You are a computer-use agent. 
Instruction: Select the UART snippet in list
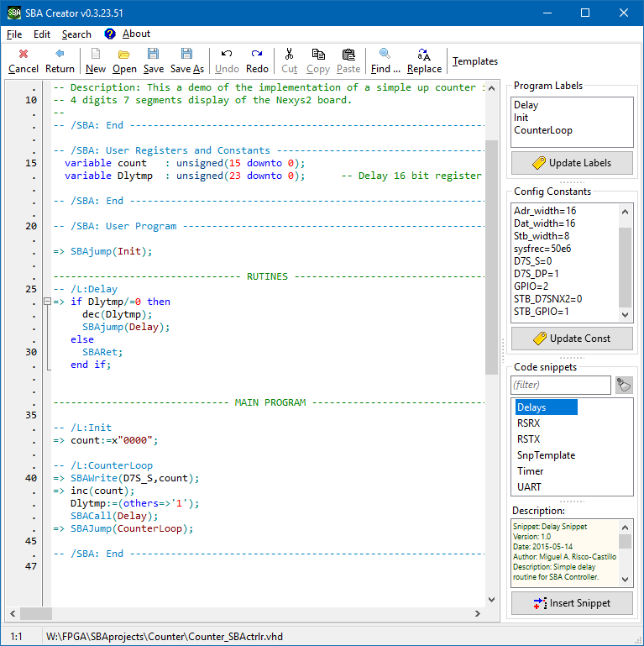coord(530,487)
